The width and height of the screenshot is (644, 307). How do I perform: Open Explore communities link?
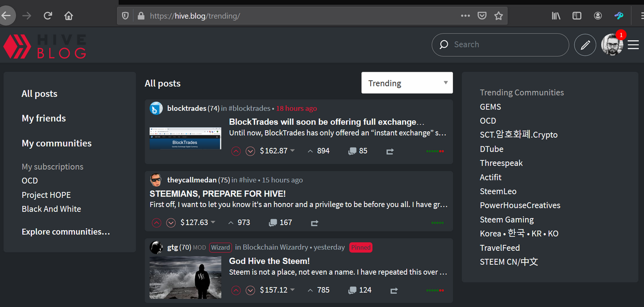pos(65,232)
